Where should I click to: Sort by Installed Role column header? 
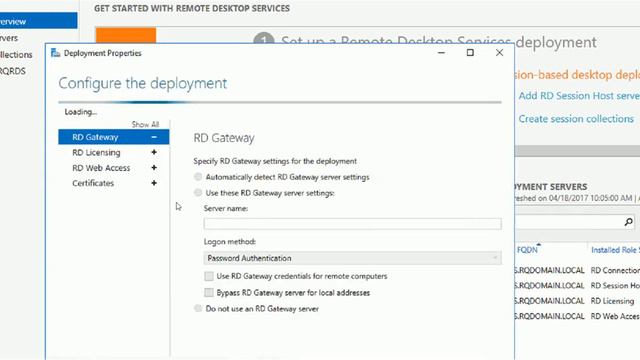pyautogui.click(x=615, y=250)
